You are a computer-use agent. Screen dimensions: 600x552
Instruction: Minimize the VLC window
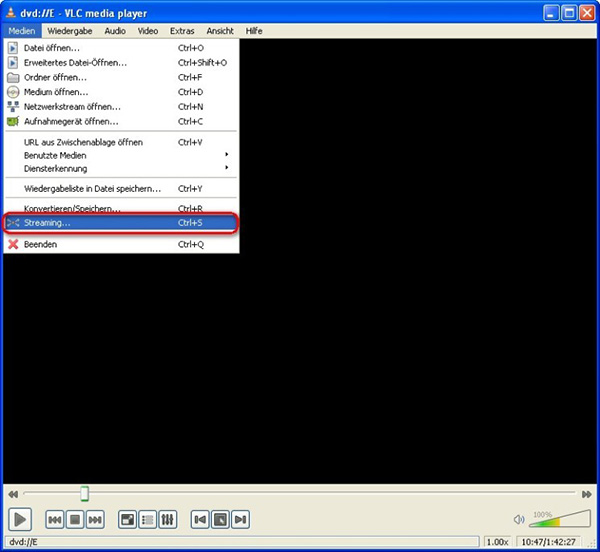(x=551, y=13)
